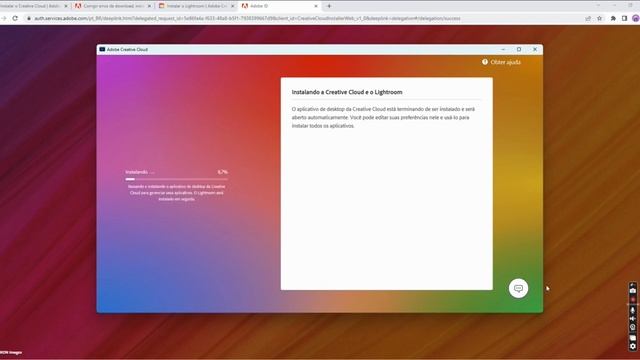The image size is (640, 360).
Task: Click the installation progress bar
Action: [x=176, y=179]
